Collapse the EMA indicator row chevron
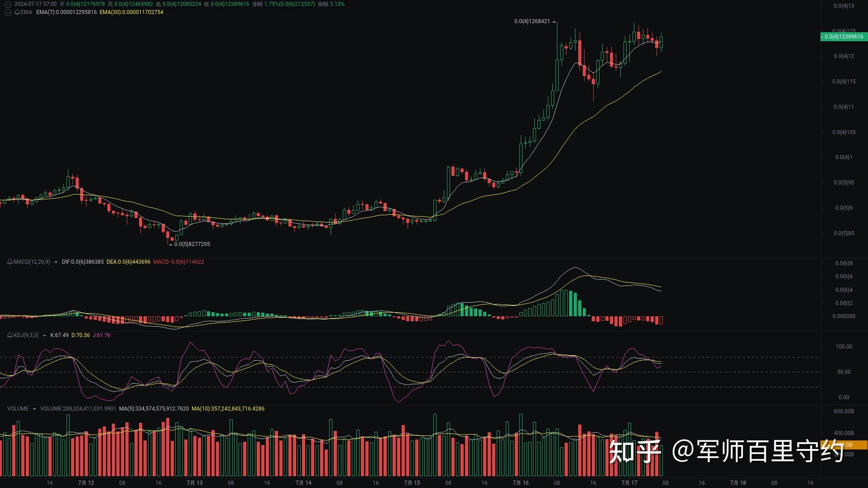Screen dimensions: 868x488 [x=8, y=12]
